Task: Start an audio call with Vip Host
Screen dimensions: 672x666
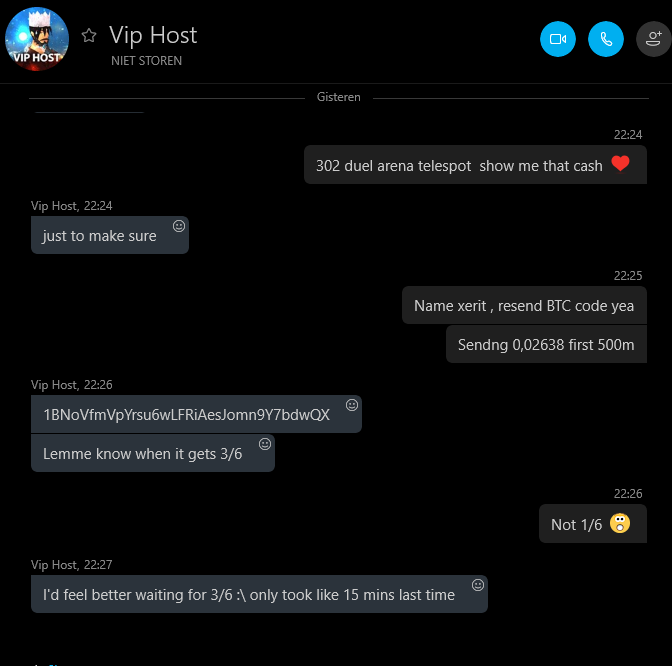Action: click(x=606, y=39)
